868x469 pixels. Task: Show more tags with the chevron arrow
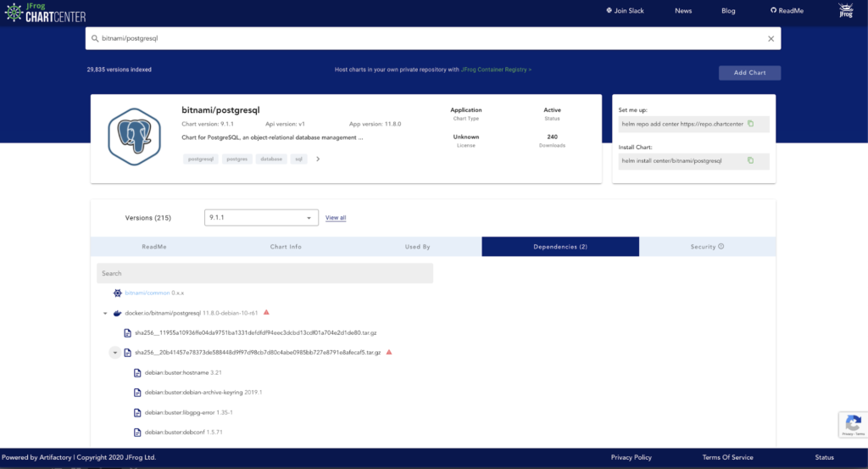[318, 159]
